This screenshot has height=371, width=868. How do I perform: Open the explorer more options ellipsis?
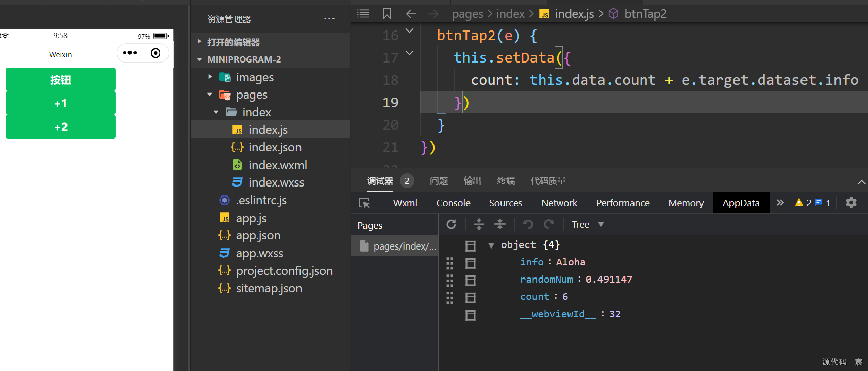pos(329,19)
